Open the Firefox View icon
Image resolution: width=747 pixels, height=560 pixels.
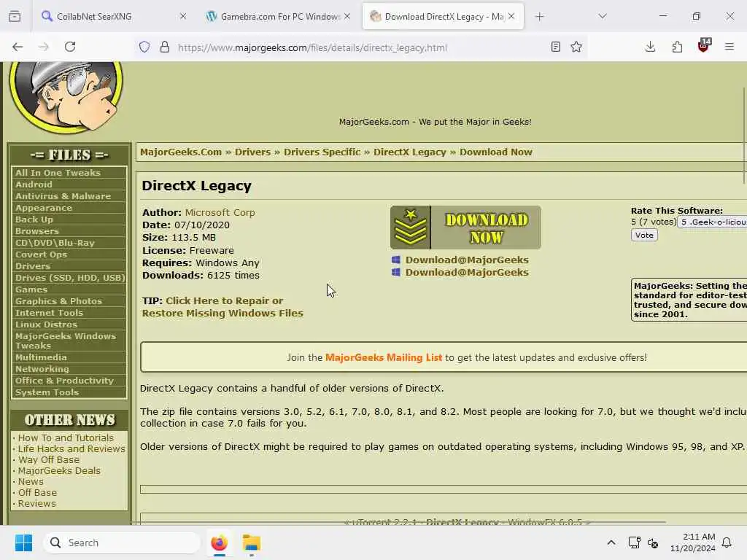15,17
